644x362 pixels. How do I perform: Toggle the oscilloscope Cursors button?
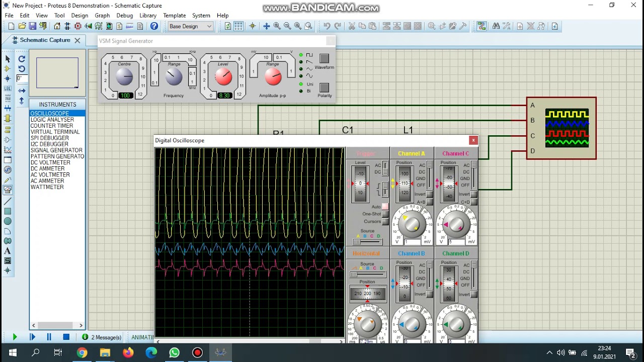385,221
